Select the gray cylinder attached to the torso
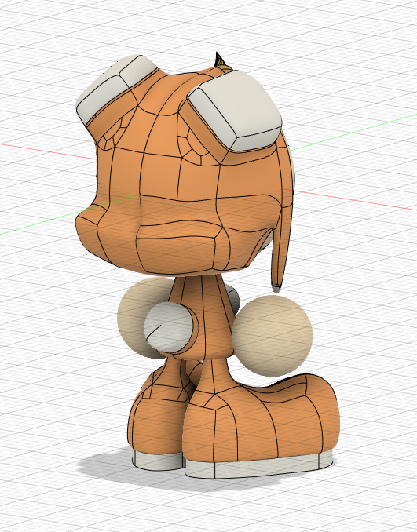This screenshot has width=417, height=532. pyautogui.click(x=169, y=327)
